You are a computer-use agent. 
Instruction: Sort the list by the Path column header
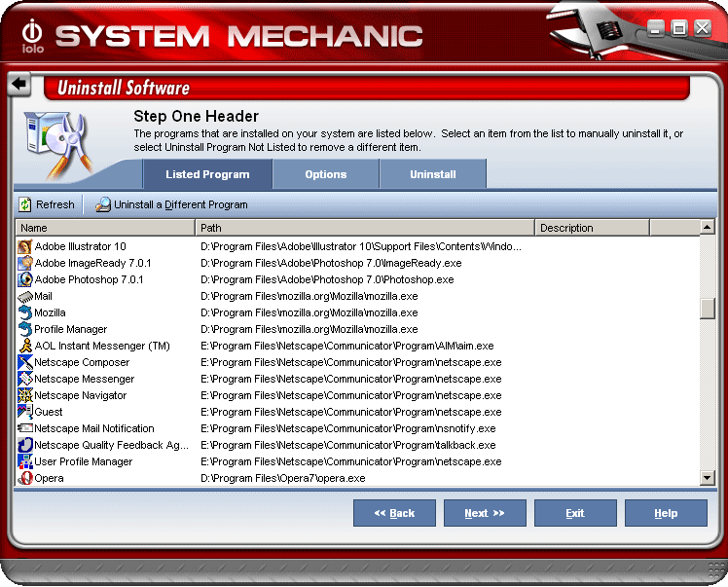pos(365,228)
